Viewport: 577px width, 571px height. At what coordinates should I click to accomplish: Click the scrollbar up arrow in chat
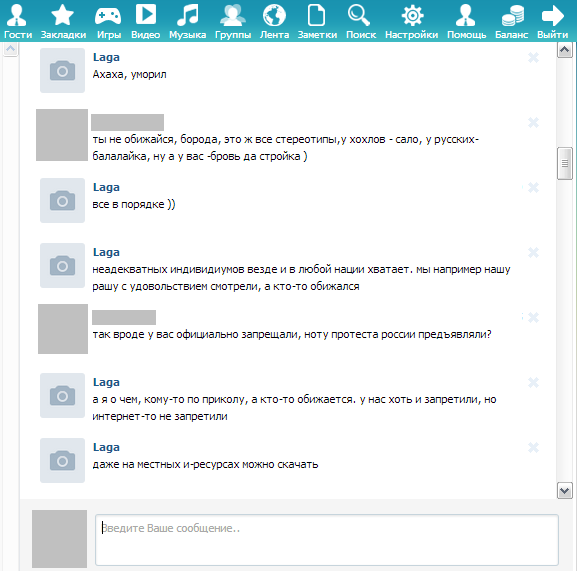tap(564, 50)
